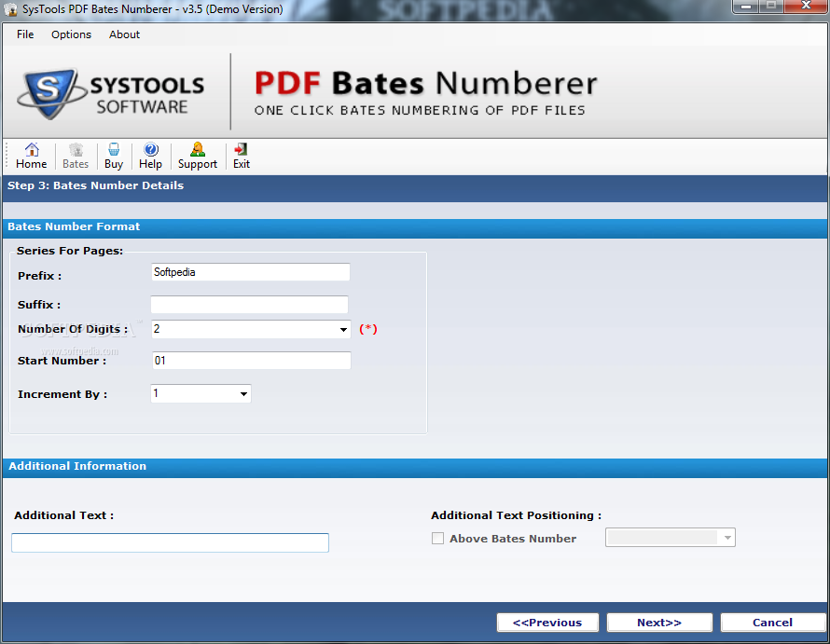The image size is (830, 644).
Task: Click the SysTools Software logo
Action: [111, 93]
